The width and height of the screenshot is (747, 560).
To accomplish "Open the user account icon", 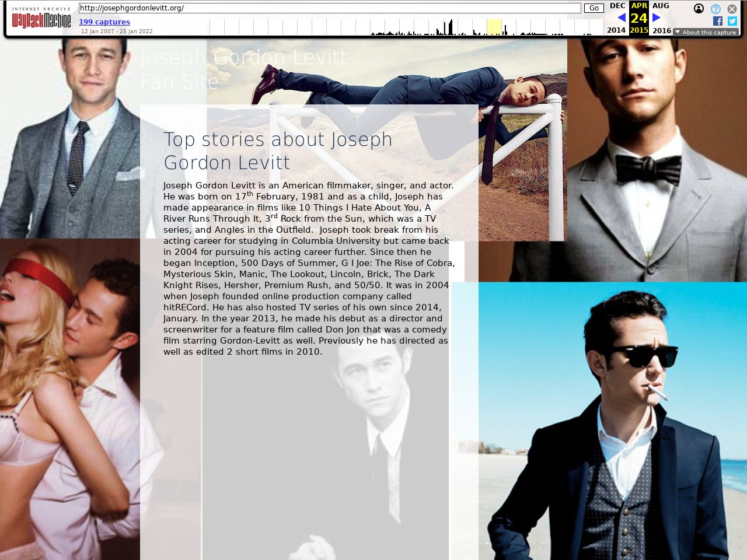I will tap(699, 9).
